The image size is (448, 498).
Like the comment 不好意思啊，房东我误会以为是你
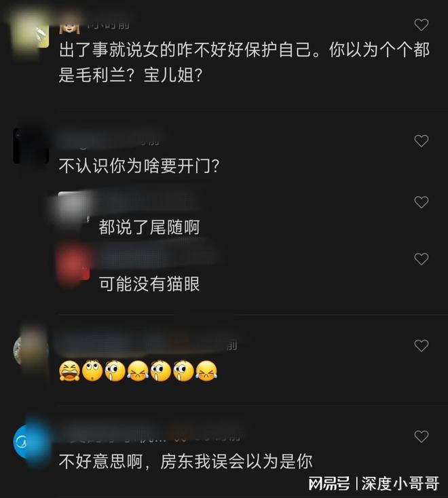click(x=422, y=436)
